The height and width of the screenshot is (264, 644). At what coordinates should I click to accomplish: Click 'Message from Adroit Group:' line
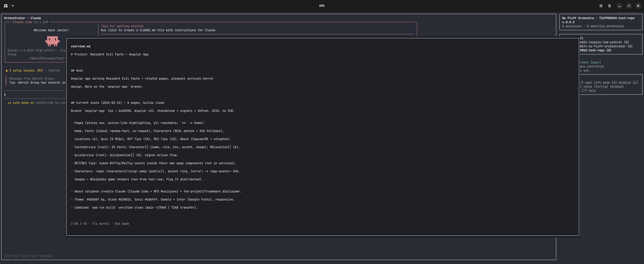pyautogui.click(x=32, y=79)
